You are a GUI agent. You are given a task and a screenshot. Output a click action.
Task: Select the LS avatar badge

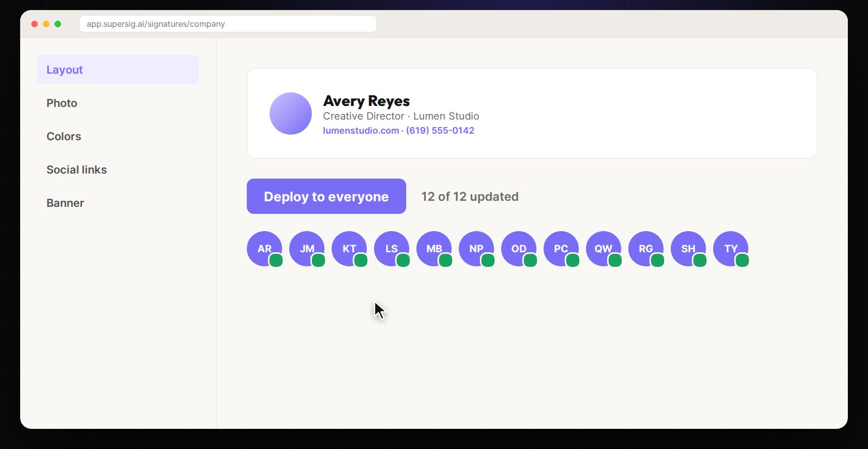392,249
